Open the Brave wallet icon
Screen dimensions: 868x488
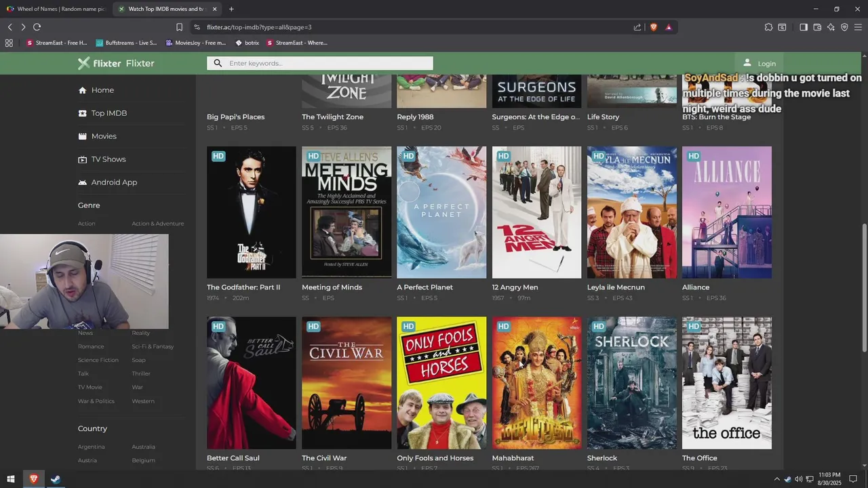click(817, 27)
